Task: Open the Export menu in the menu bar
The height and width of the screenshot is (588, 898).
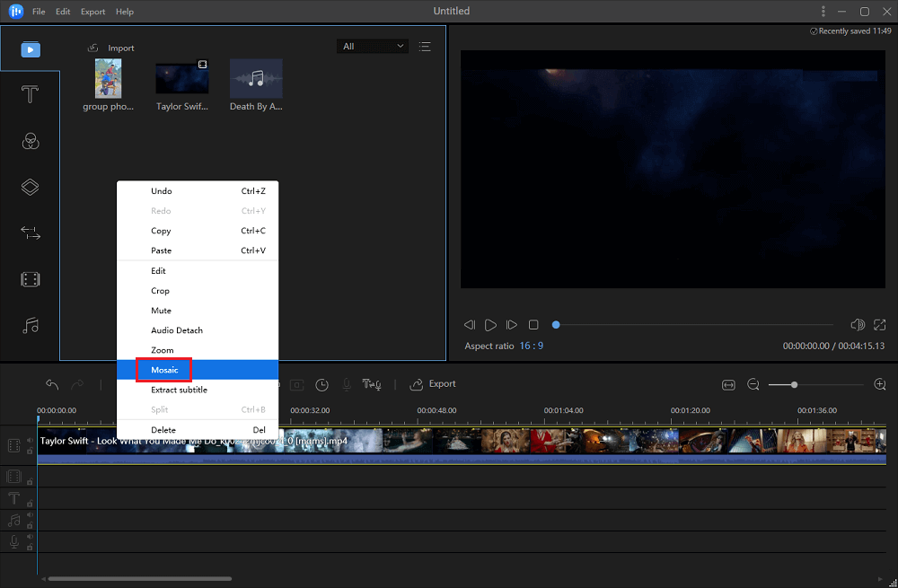Action: [92, 11]
